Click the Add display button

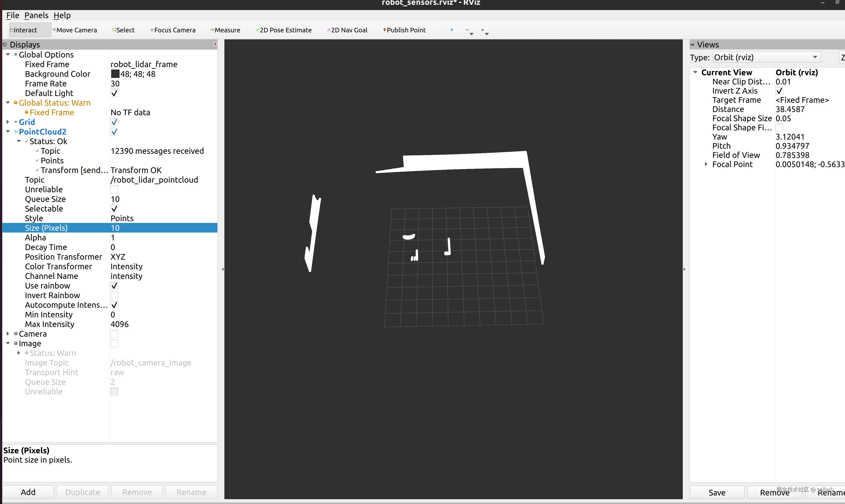(28, 492)
